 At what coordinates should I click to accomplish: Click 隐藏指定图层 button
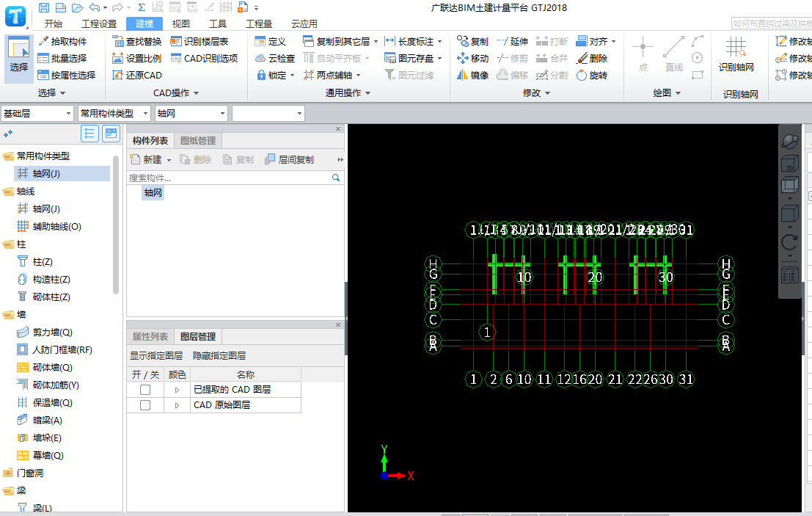[x=219, y=356]
